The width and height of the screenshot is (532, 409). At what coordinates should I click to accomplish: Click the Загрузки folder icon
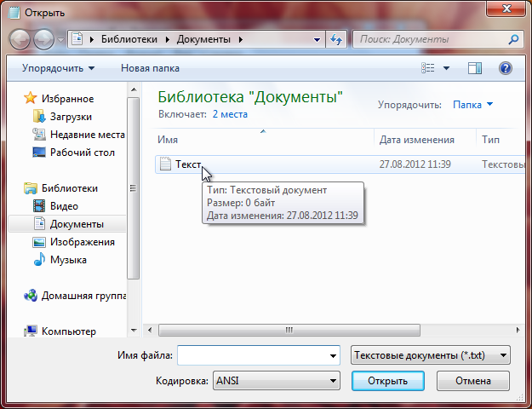pos(39,116)
